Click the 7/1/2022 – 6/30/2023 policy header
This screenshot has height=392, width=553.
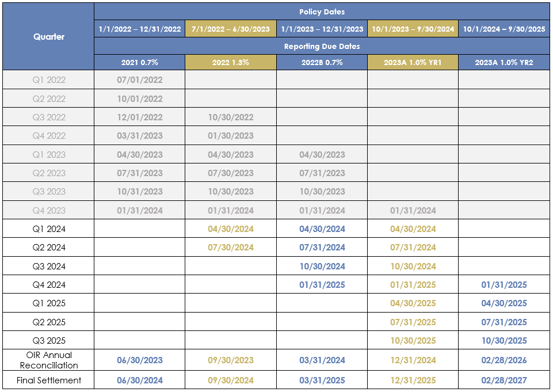pyautogui.click(x=231, y=29)
